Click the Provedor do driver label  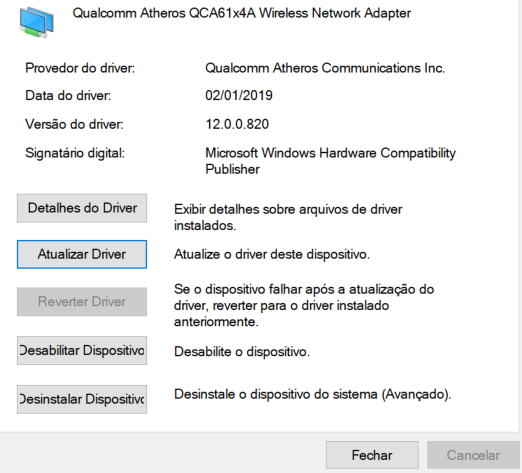(x=80, y=68)
